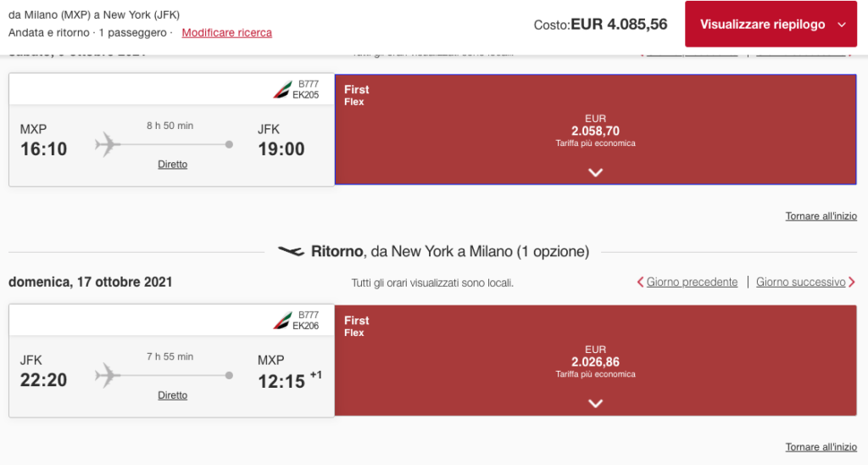868x465 pixels.
Task: Click the EK205 flight number
Action: (x=305, y=95)
